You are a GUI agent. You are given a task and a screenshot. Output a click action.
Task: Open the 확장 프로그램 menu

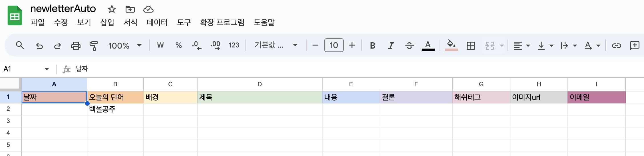pyautogui.click(x=222, y=22)
